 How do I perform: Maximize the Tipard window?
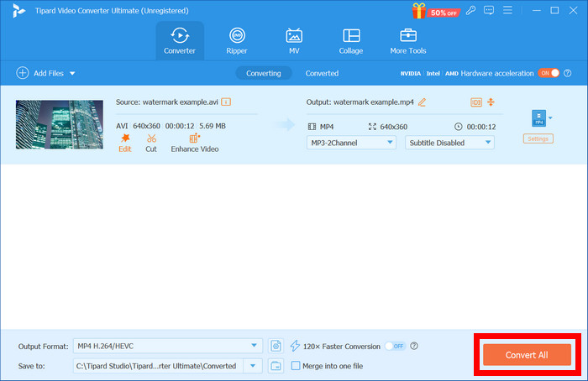pos(554,10)
